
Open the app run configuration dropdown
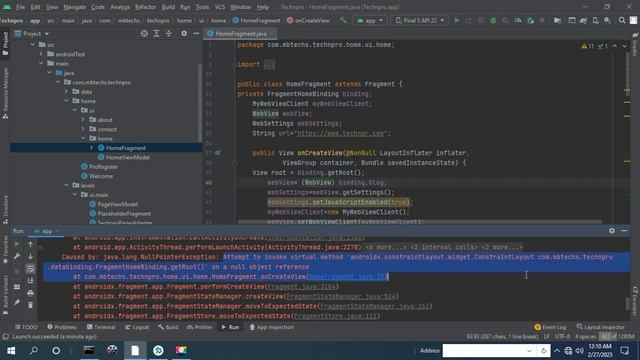tap(370, 20)
